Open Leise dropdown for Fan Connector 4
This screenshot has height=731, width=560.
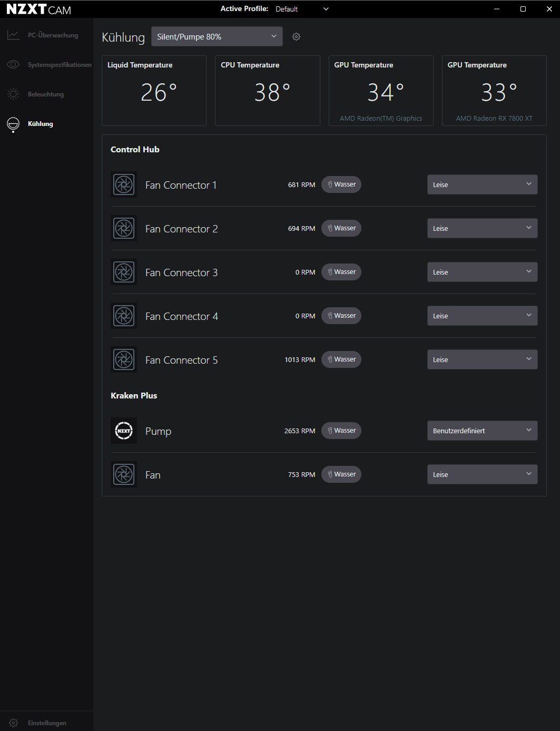click(482, 316)
